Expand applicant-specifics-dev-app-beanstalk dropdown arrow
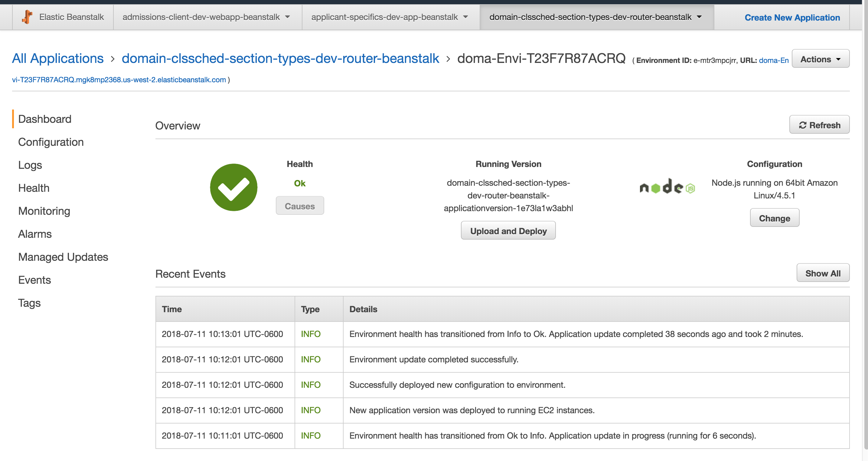Screen dimensions: 868x461 pyautogui.click(x=465, y=17)
